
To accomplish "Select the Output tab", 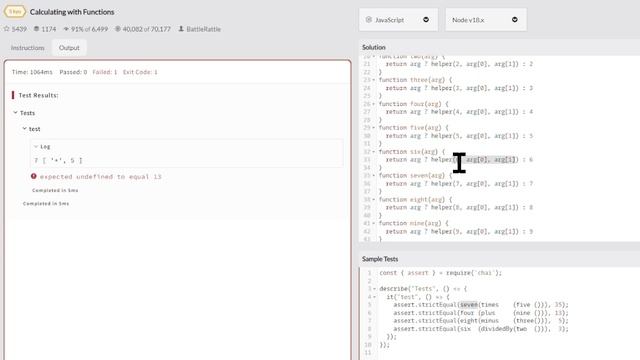I will click(69, 48).
